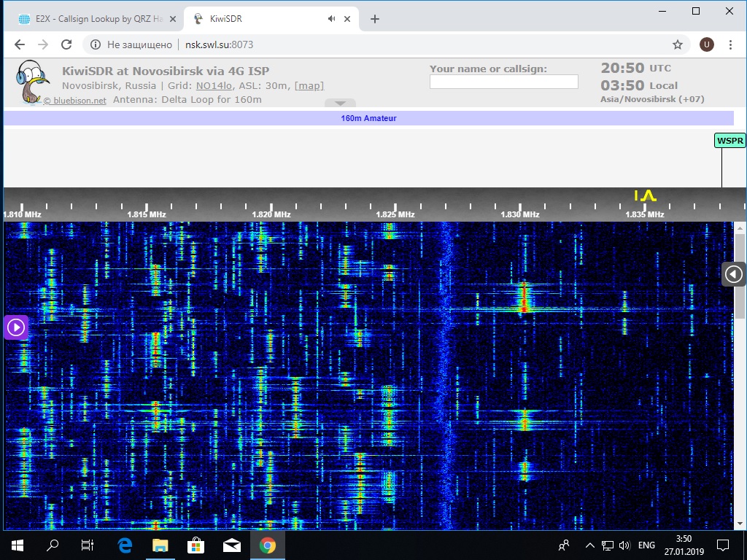Open the [map] link

pos(309,85)
